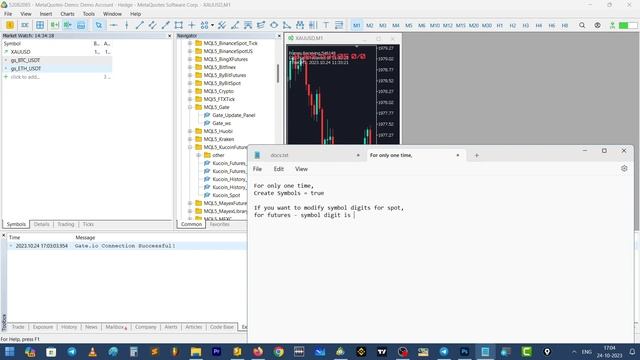Expand the MQL5_Kraken folder
Viewport: 640px width, 360px height.
pos(190,139)
